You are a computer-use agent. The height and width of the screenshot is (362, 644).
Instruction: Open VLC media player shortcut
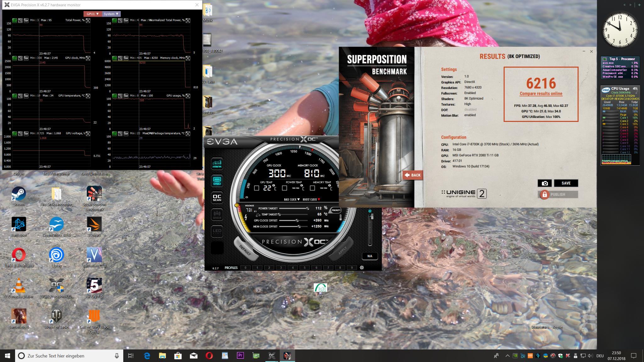(19, 288)
